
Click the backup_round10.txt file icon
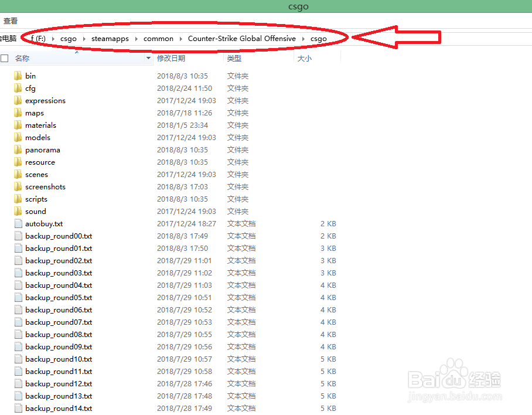19,359
